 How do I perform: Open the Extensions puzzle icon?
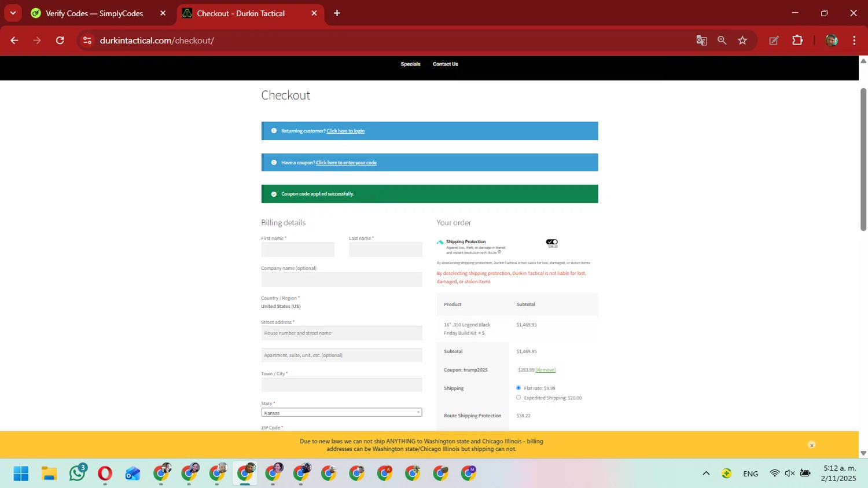pos(797,41)
